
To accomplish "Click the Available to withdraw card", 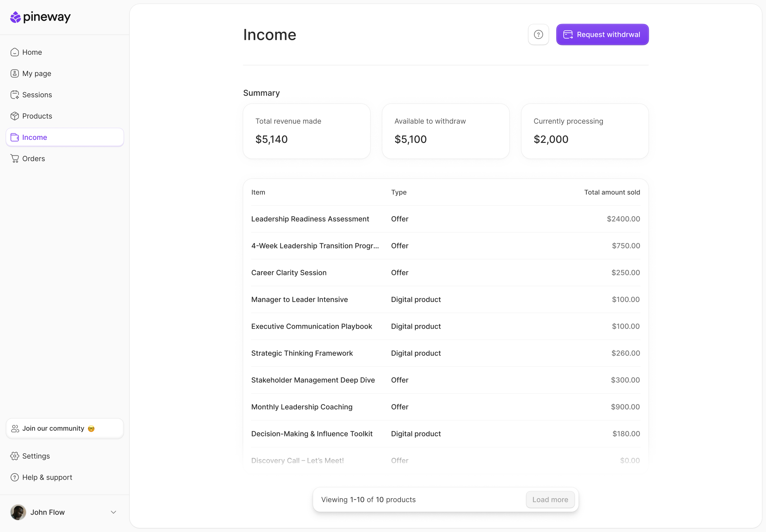I will 445,131.
